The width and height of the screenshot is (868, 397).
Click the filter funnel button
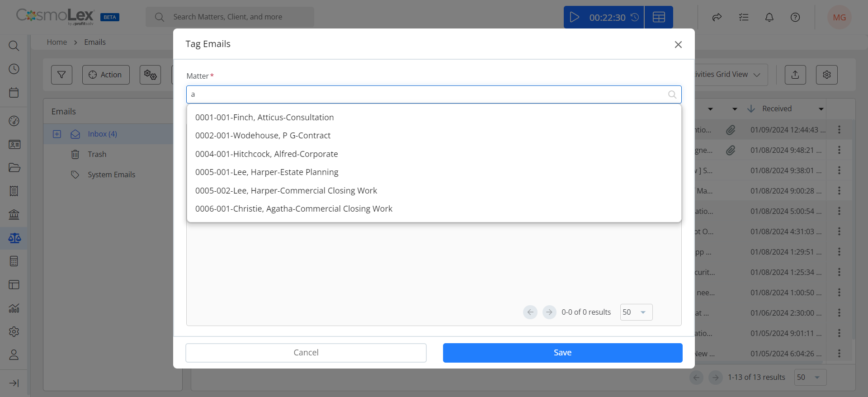tap(61, 75)
